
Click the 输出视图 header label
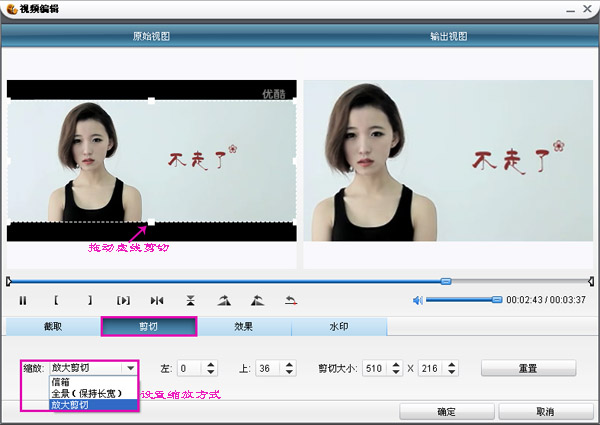448,36
